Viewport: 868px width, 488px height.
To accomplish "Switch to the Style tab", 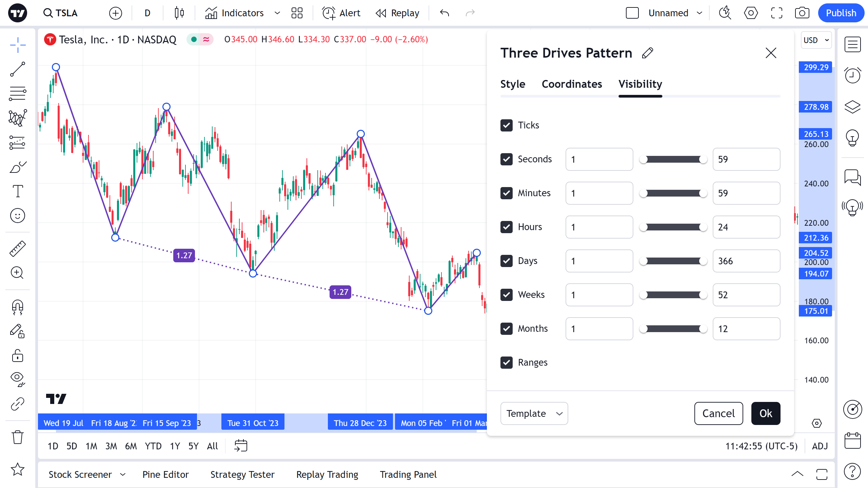I will [x=513, y=84].
